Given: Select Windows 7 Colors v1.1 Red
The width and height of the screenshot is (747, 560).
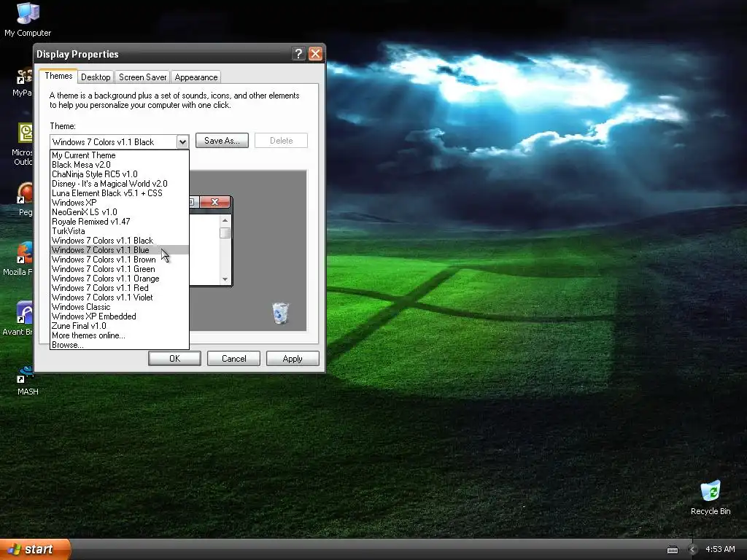Looking at the screenshot, I should (120, 288).
